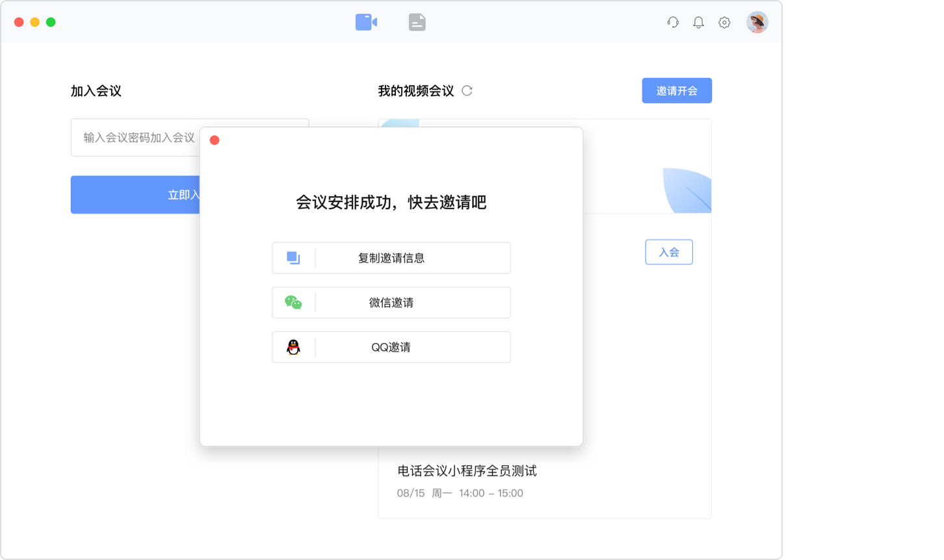Click the 邀请开会 button
Screen dimensions: 944x560
pyautogui.click(x=677, y=91)
